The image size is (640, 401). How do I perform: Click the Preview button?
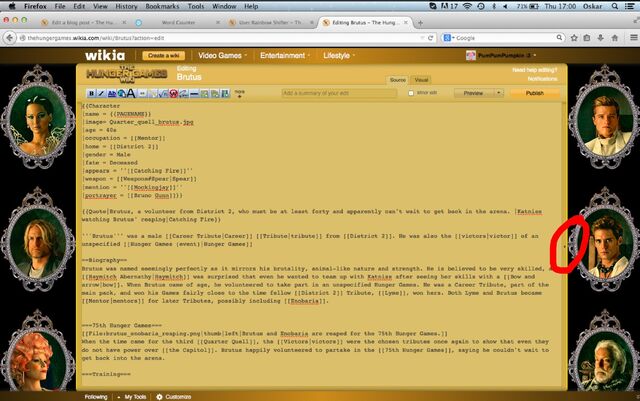(x=473, y=93)
